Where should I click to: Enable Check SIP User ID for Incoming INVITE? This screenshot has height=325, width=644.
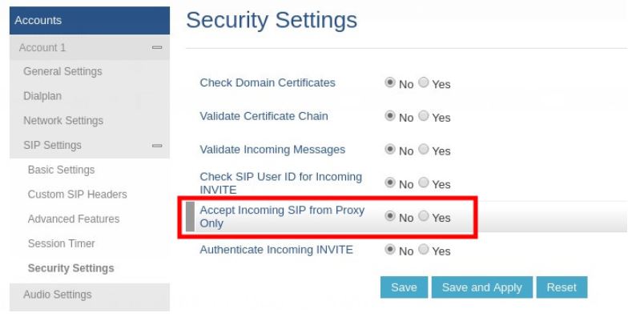425,183
